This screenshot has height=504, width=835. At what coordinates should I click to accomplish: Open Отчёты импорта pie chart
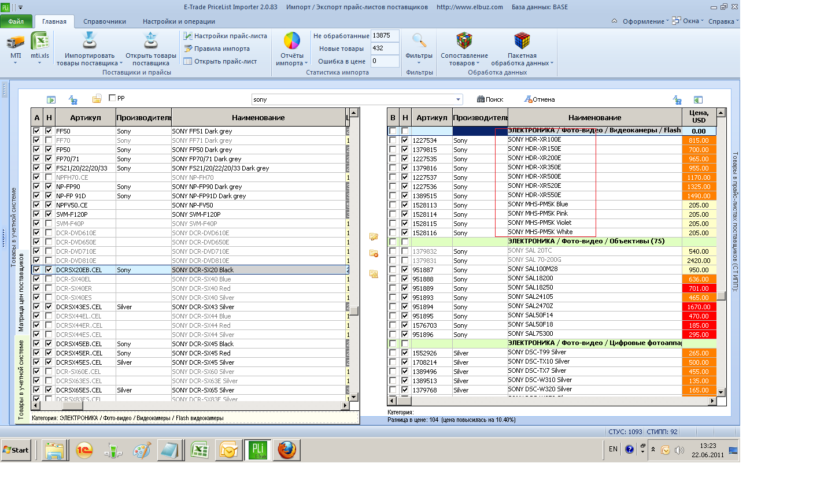coord(292,41)
